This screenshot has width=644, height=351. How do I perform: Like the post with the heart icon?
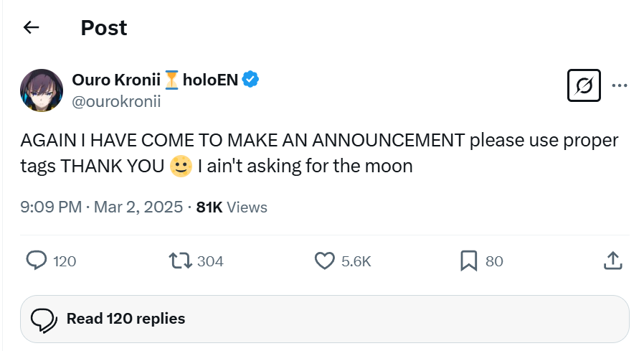[324, 261]
